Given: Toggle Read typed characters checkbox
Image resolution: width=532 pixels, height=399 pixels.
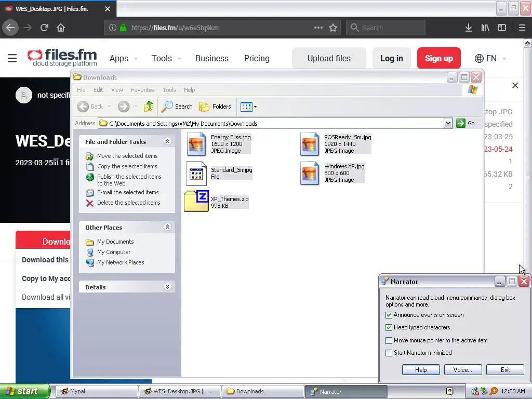Looking at the screenshot, I should 389,327.
